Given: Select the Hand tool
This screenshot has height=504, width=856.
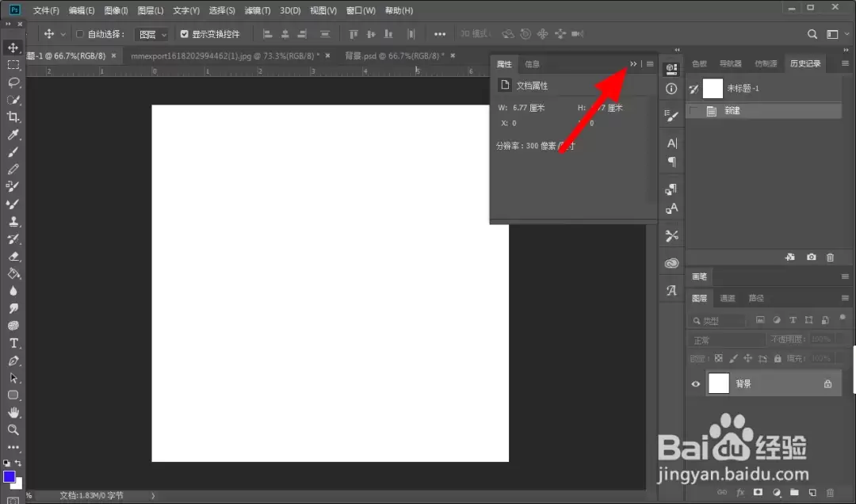Looking at the screenshot, I should tap(13, 412).
